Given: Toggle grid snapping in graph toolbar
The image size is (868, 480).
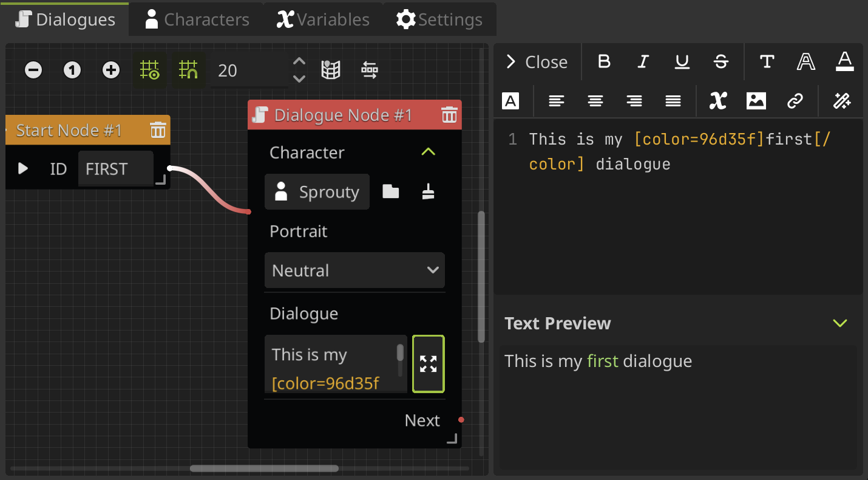Looking at the screenshot, I should [x=189, y=70].
